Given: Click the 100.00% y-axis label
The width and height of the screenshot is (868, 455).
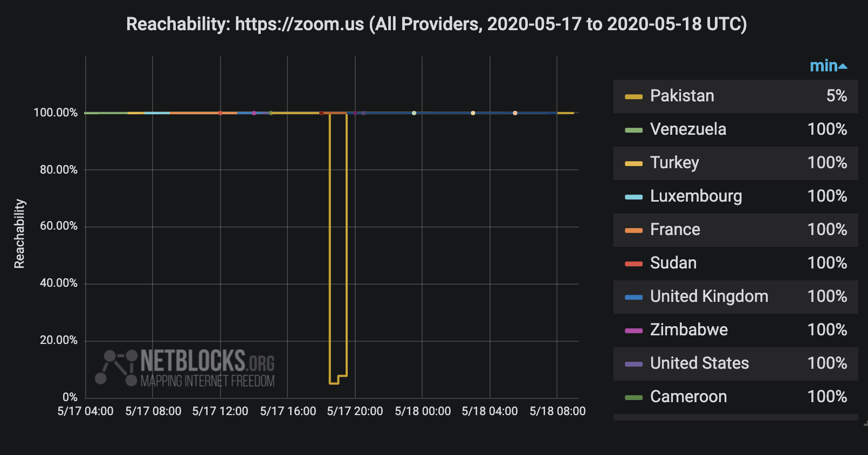Looking at the screenshot, I should pos(56,113).
